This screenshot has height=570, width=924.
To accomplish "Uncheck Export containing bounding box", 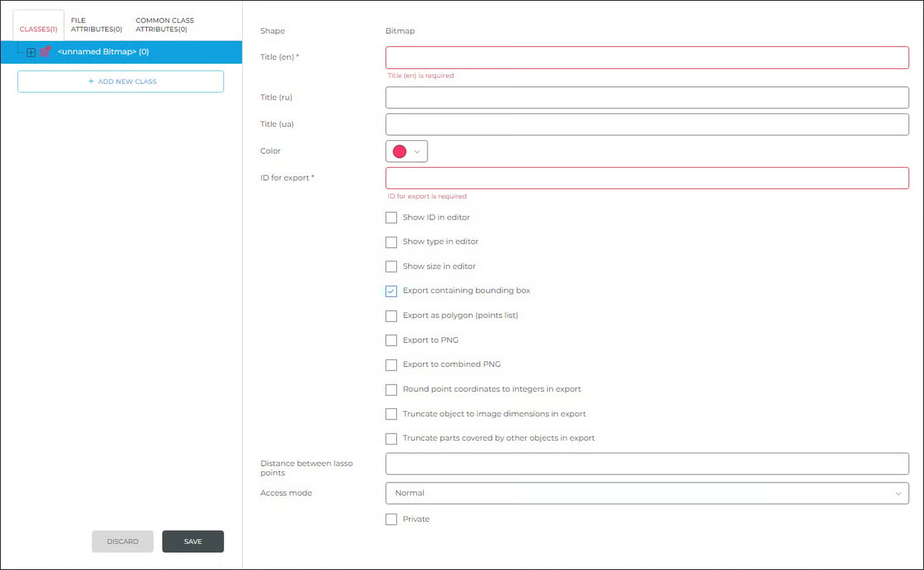I will 391,291.
